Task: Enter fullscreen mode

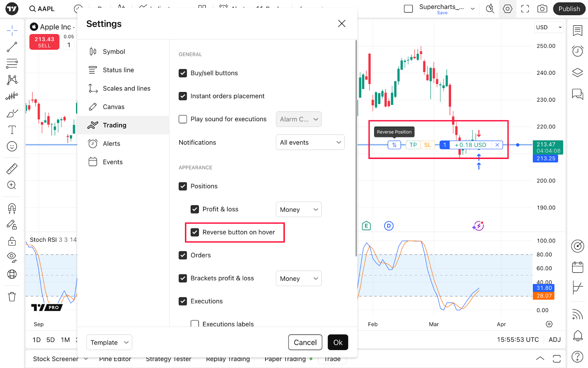Action: click(525, 9)
